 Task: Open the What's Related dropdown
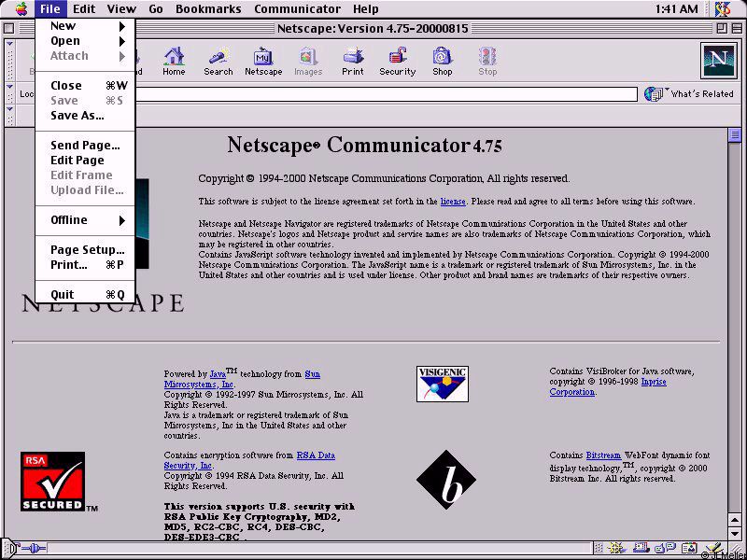(x=688, y=94)
